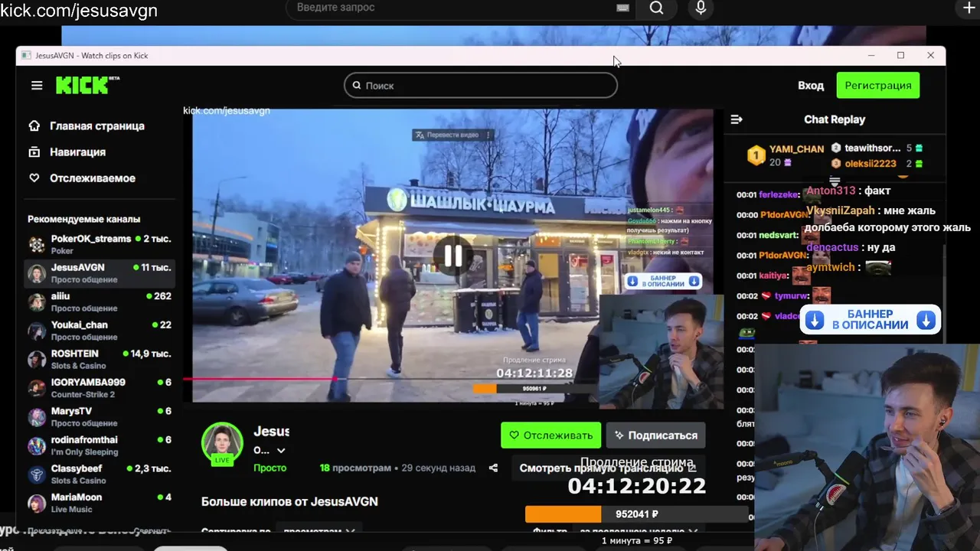Open the hamburger menu beside the Kick logo
The height and width of the screenshot is (551, 980).
click(37, 86)
